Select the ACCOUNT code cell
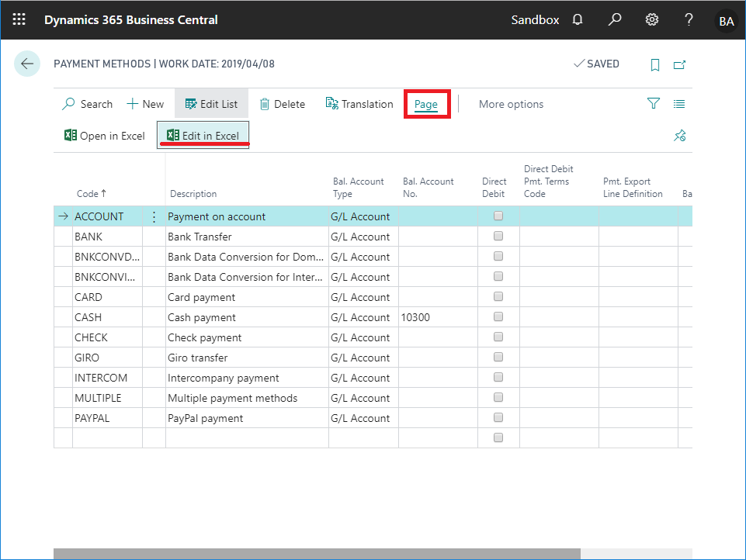This screenshot has width=746, height=560. 108,216
